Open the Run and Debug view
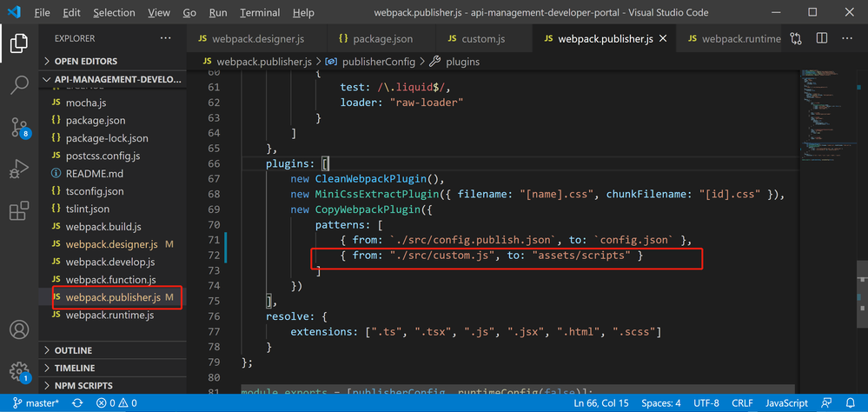Screen dimensions: 868x412 pyautogui.click(x=19, y=169)
